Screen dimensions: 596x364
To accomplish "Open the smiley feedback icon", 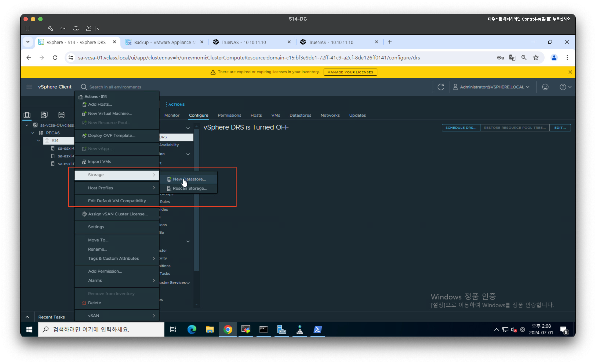I will click(x=545, y=87).
